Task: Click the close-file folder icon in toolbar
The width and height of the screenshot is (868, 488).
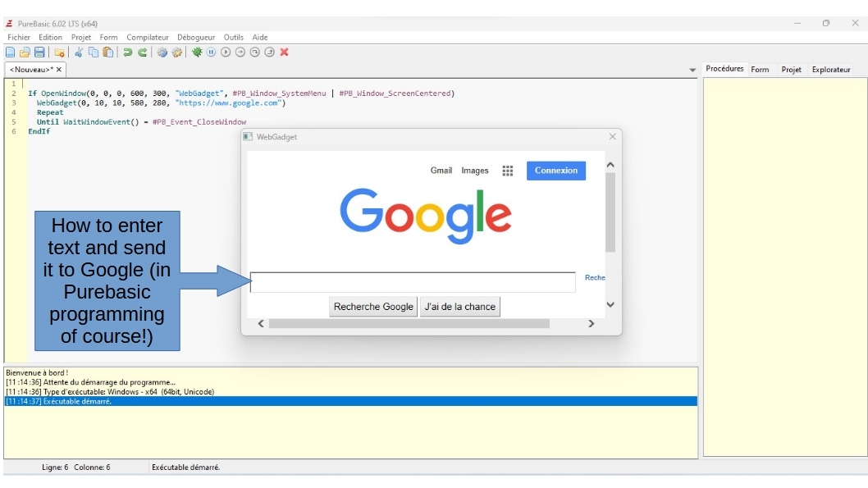Action: click(x=59, y=52)
